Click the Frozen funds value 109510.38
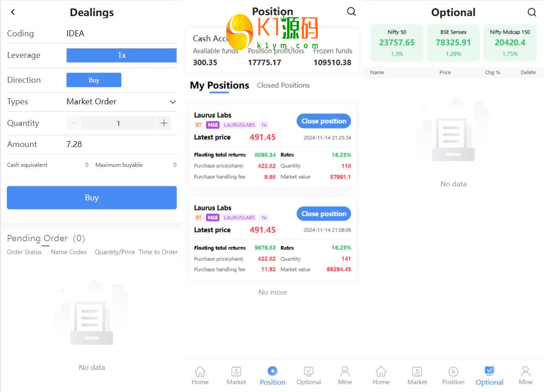 tap(332, 62)
